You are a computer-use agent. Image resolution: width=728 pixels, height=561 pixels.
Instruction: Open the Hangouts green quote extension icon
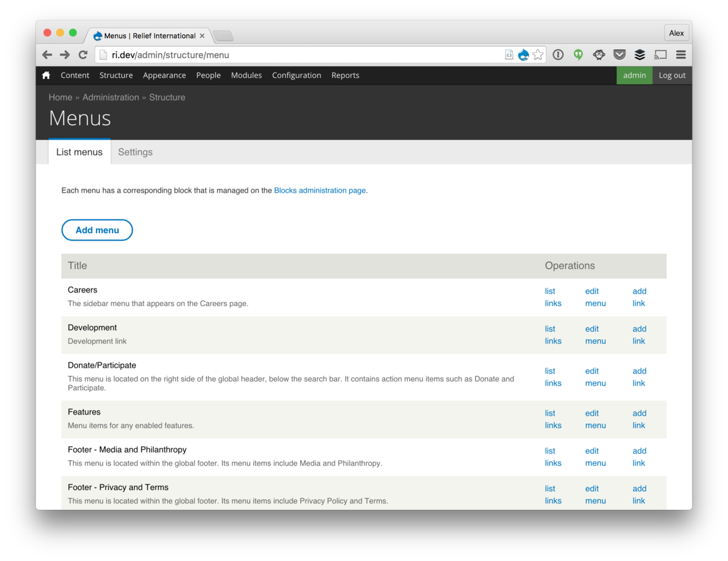coord(578,55)
